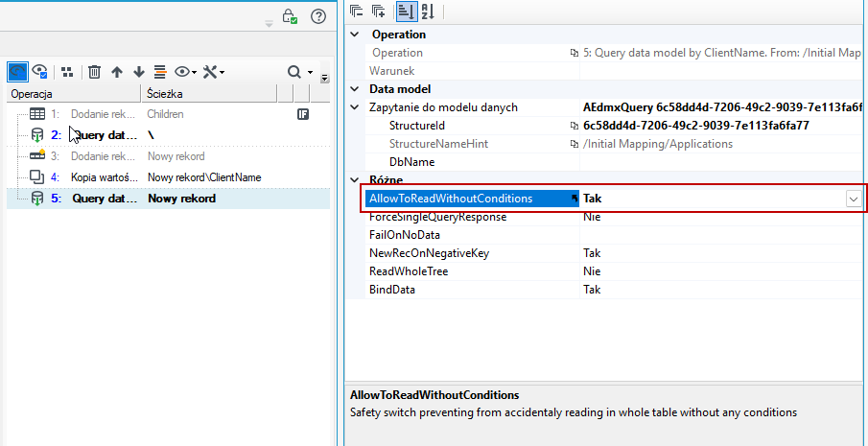Click the link icon beside StructureId value
Image resolution: width=868 pixels, height=446 pixels.
coord(575,127)
